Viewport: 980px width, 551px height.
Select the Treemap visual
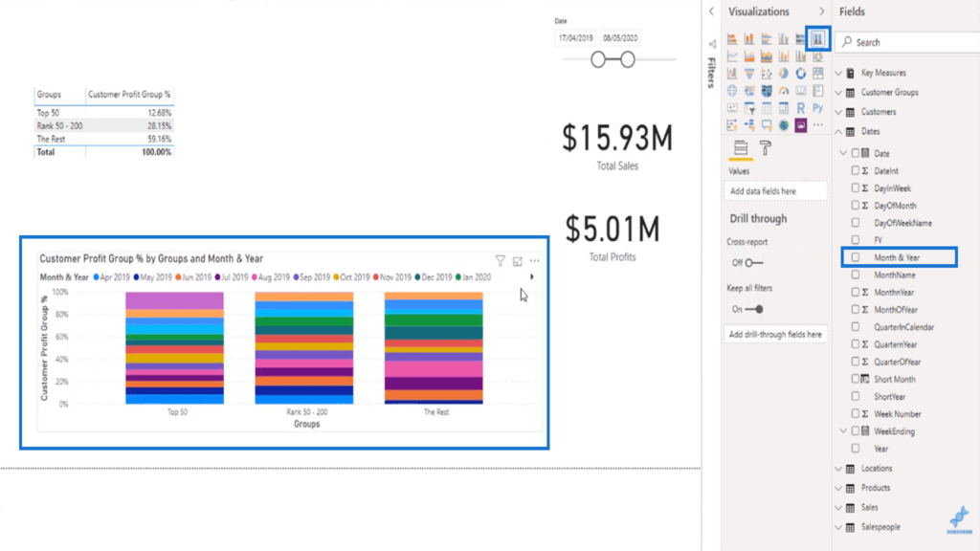coord(817,74)
